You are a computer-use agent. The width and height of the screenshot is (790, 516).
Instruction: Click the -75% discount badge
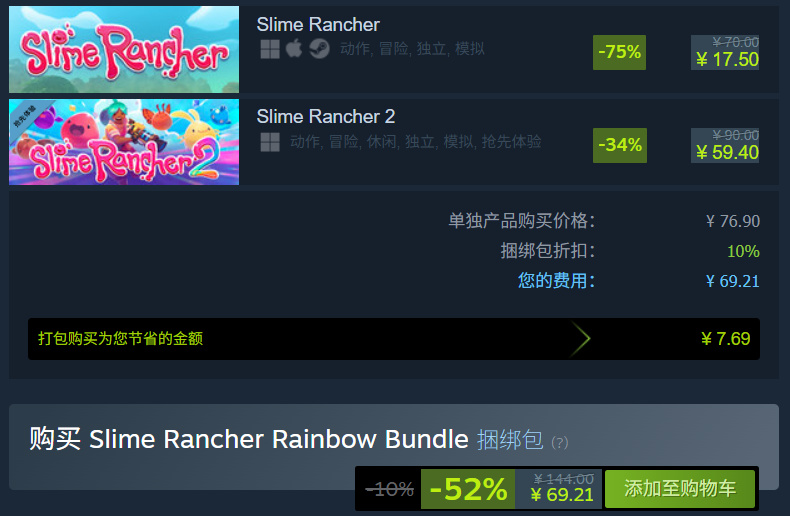click(619, 52)
